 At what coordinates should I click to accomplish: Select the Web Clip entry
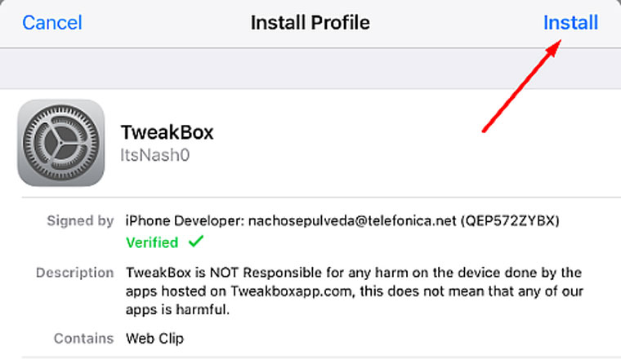tap(154, 338)
